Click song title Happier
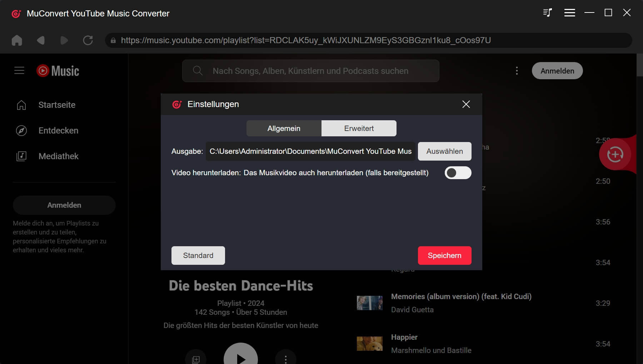Screen dimensions: 643x364 coord(404,337)
